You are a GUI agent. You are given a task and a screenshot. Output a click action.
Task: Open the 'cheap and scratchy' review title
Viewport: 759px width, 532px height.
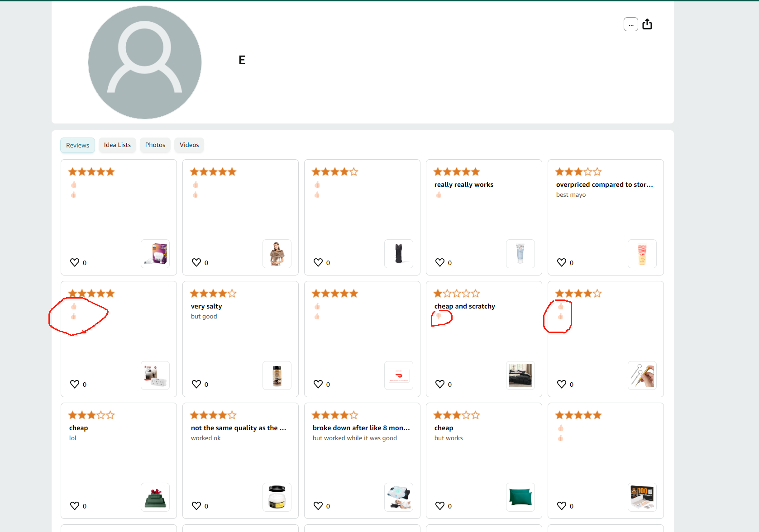click(465, 306)
